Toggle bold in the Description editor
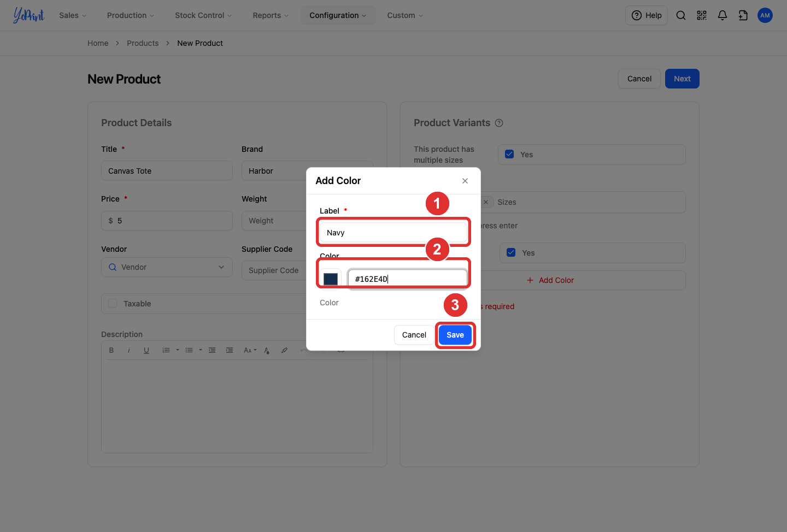Image resolution: width=787 pixels, height=532 pixels. 111,350
